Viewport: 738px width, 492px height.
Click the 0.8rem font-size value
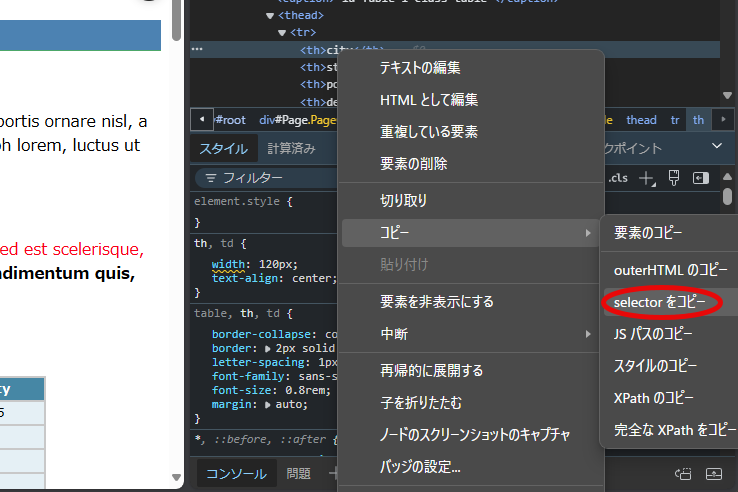click(x=305, y=391)
